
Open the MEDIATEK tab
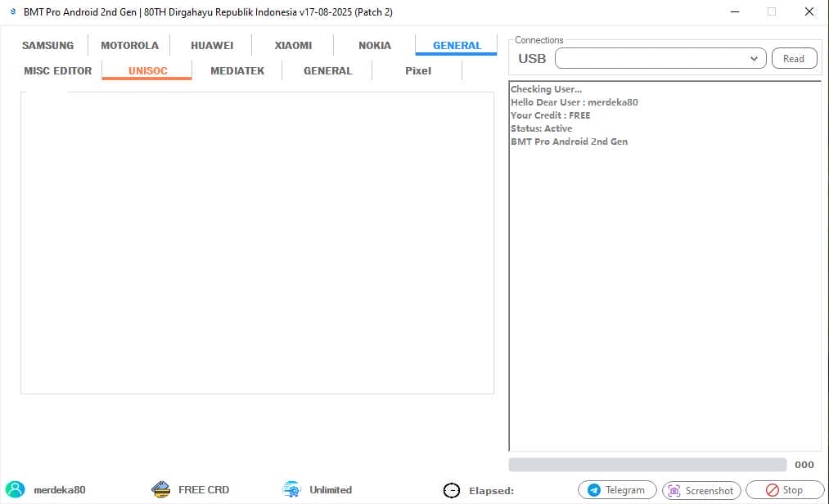point(237,70)
